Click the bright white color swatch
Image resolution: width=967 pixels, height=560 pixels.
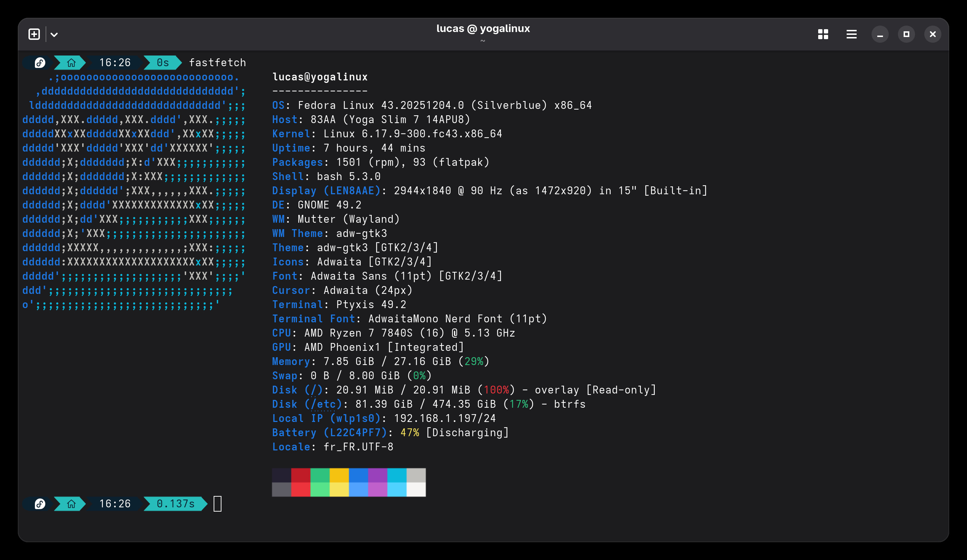coord(416,490)
